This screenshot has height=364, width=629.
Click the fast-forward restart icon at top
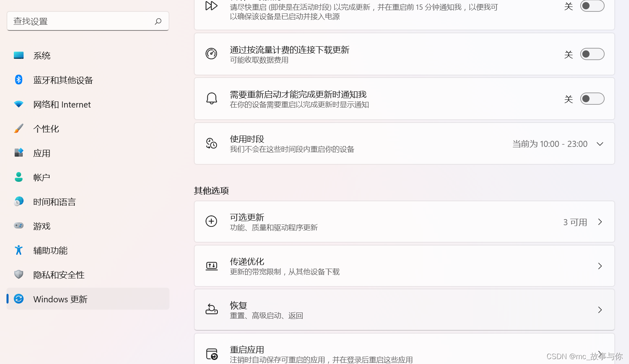coord(211,6)
